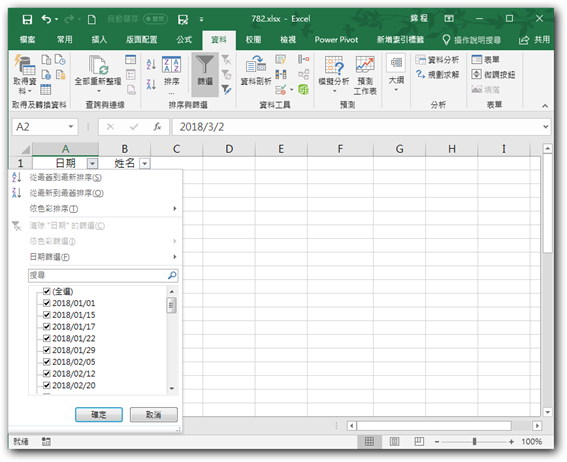Click the Share (共用) button
Image resolution: width=567 pixels, height=462 pixels.
click(x=534, y=39)
